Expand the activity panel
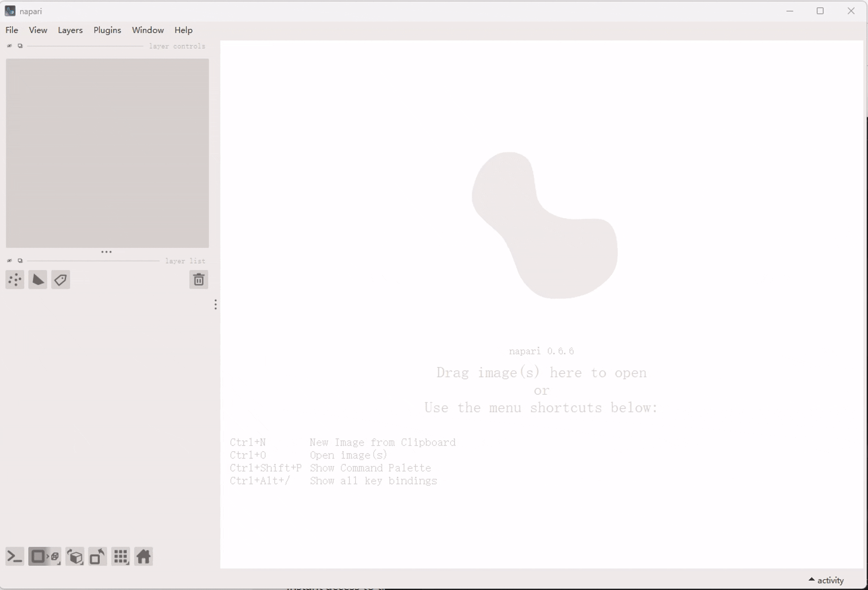 pos(826,580)
